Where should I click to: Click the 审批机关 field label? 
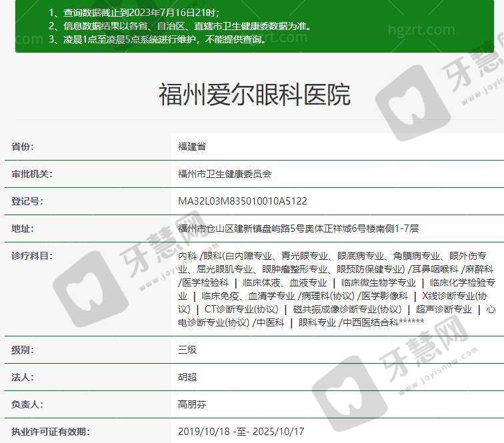32,174
